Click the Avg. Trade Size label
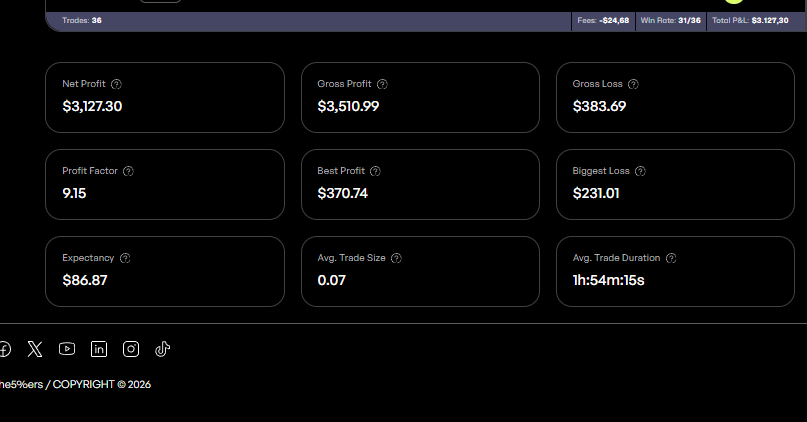The width and height of the screenshot is (807, 422). click(352, 258)
